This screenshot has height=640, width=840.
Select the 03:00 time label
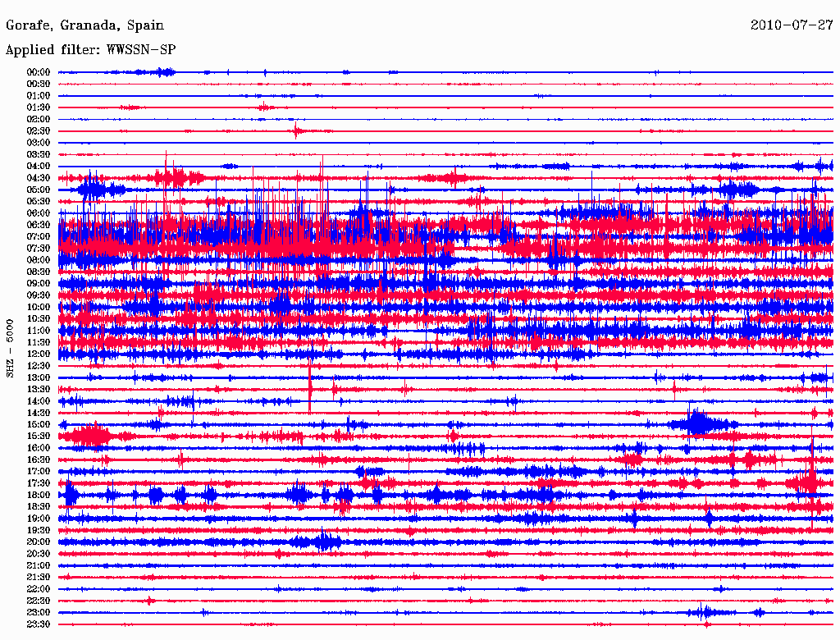click(38, 143)
